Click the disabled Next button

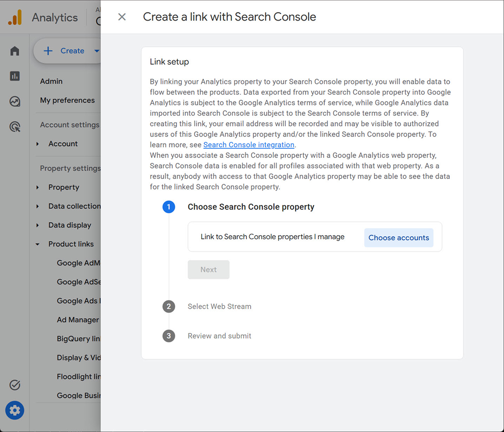(209, 270)
